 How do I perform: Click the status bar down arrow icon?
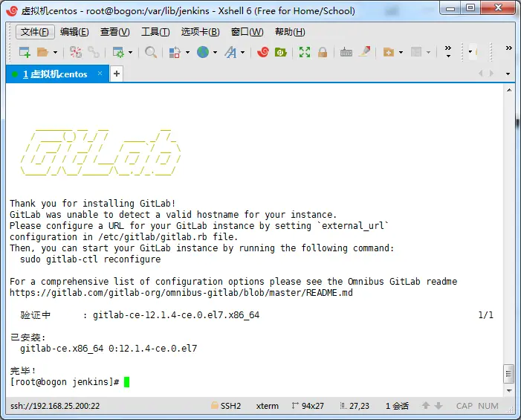[439, 405]
